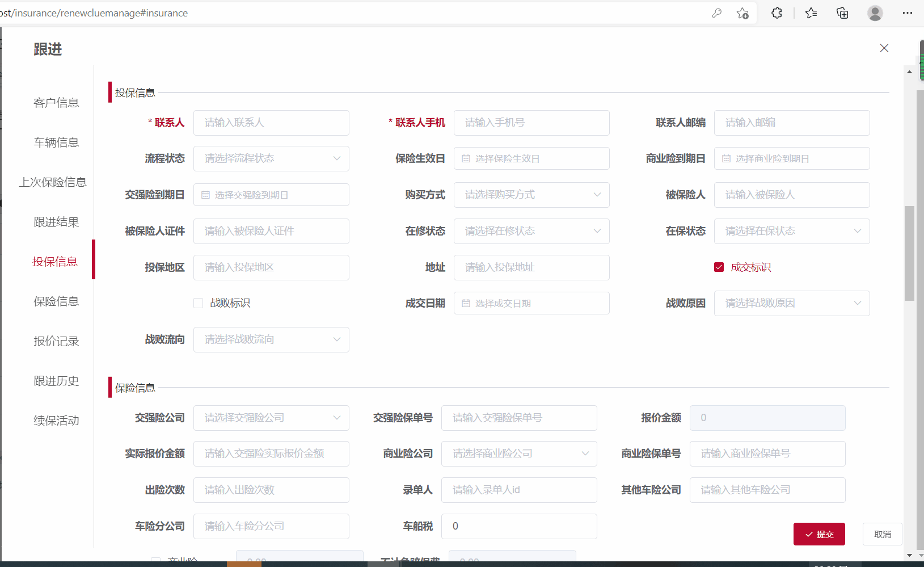This screenshot has height=567, width=924.
Task: Click the 投保地区 input field
Action: click(271, 267)
